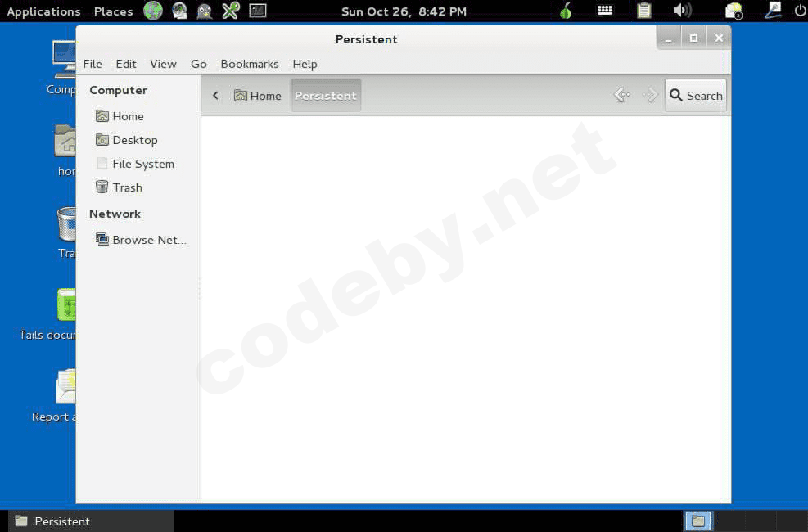Open the KeePassX keys icon
The width and height of the screenshot is (808, 532).
230,11
